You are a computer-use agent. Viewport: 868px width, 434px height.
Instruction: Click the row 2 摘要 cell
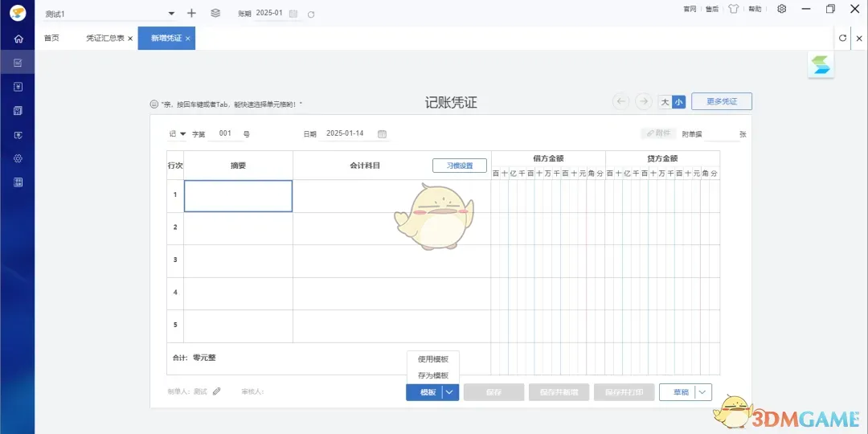click(x=238, y=228)
